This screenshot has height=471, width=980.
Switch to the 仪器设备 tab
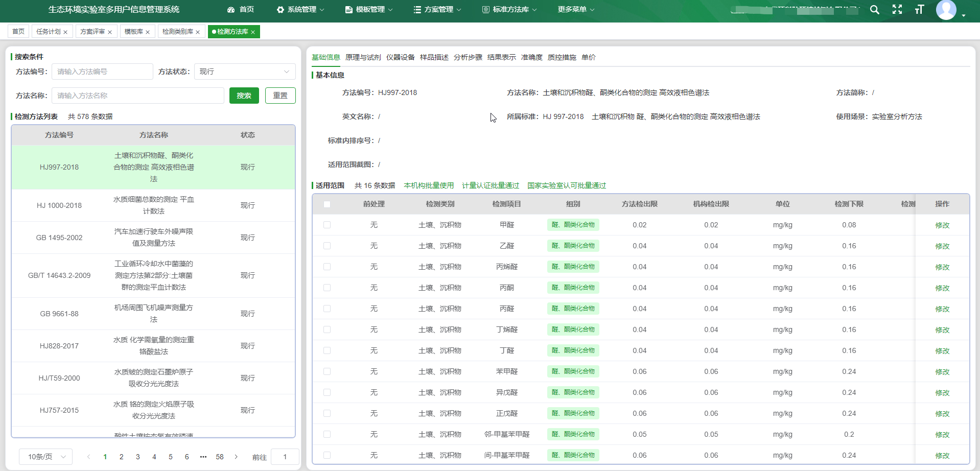400,57
